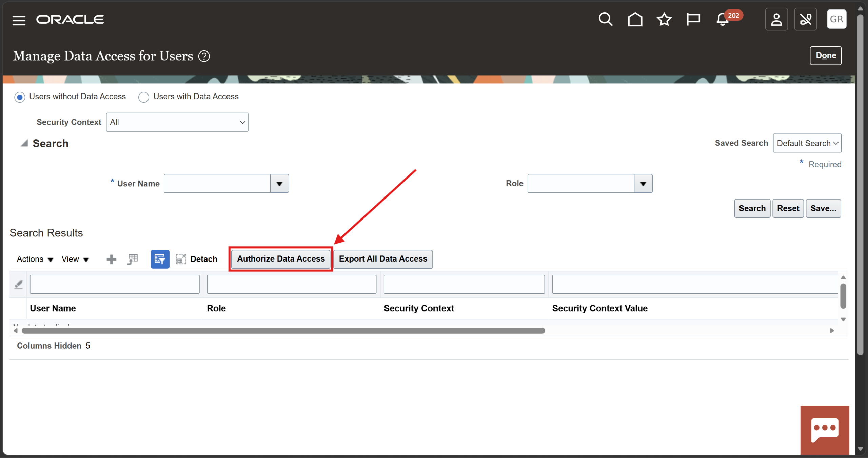Open the GR user avatar menu
Image resolution: width=868 pixels, height=458 pixels.
(x=836, y=19)
